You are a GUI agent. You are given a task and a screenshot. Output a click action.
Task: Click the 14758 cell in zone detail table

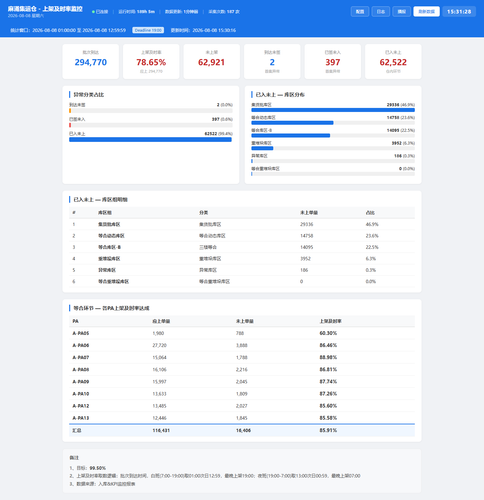(306, 236)
